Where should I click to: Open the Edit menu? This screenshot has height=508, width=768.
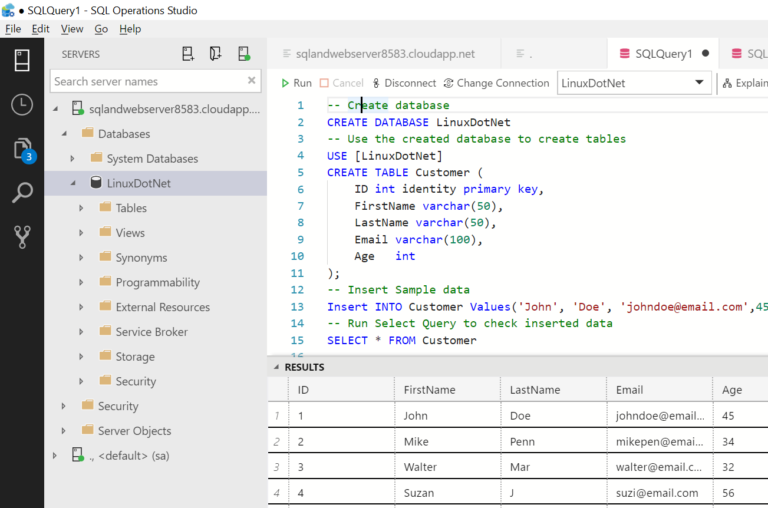41,29
